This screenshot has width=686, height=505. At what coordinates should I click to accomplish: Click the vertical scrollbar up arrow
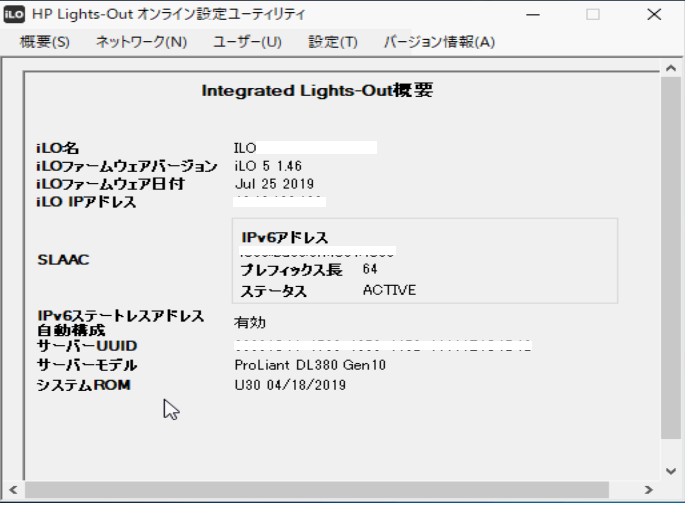[671, 68]
